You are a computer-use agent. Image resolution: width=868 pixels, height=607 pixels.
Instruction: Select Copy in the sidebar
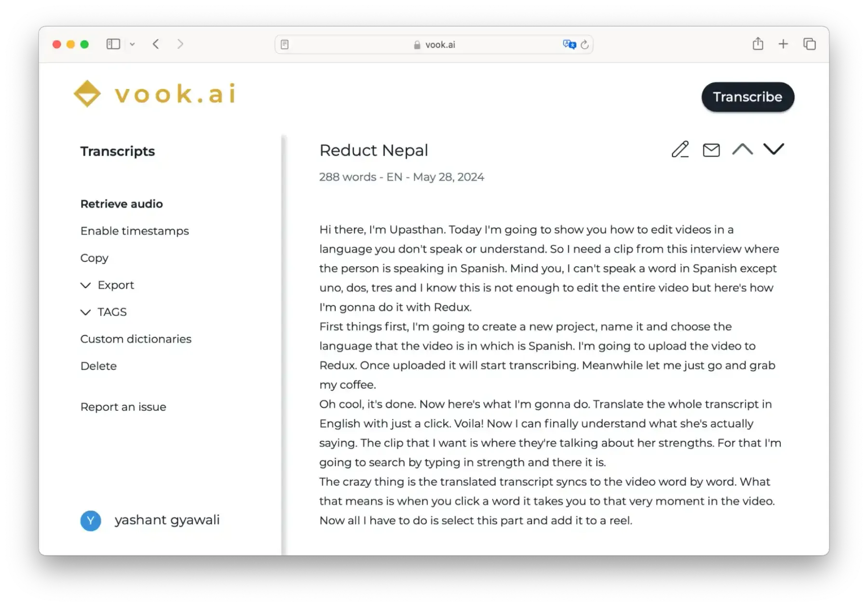tap(94, 258)
